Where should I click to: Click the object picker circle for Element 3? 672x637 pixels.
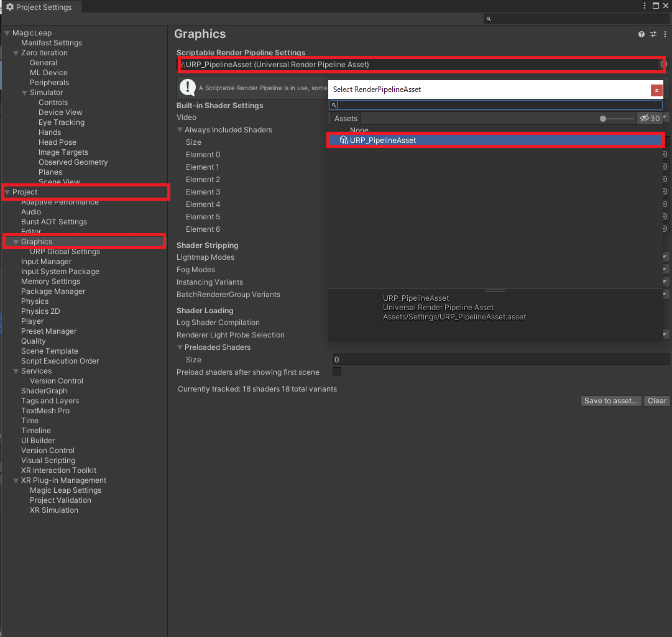click(x=665, y=191)
